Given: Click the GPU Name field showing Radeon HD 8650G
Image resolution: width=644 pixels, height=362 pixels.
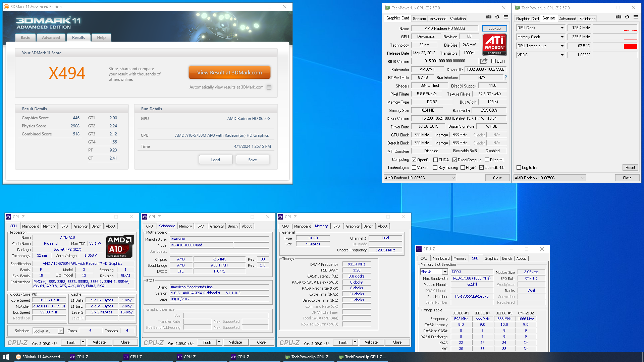Looking at the screenshot, I should (445, 28).
